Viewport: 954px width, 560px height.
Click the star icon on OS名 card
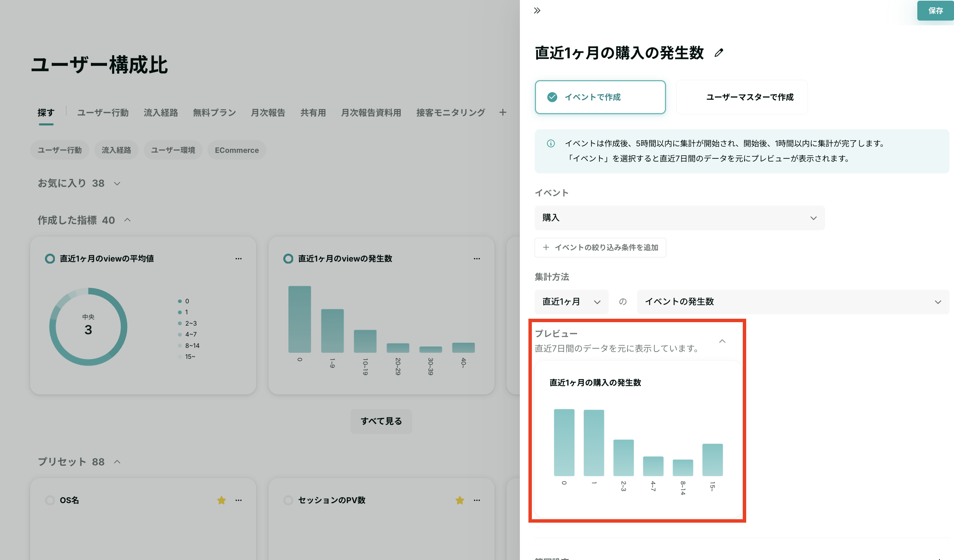(x=222, y=500)
